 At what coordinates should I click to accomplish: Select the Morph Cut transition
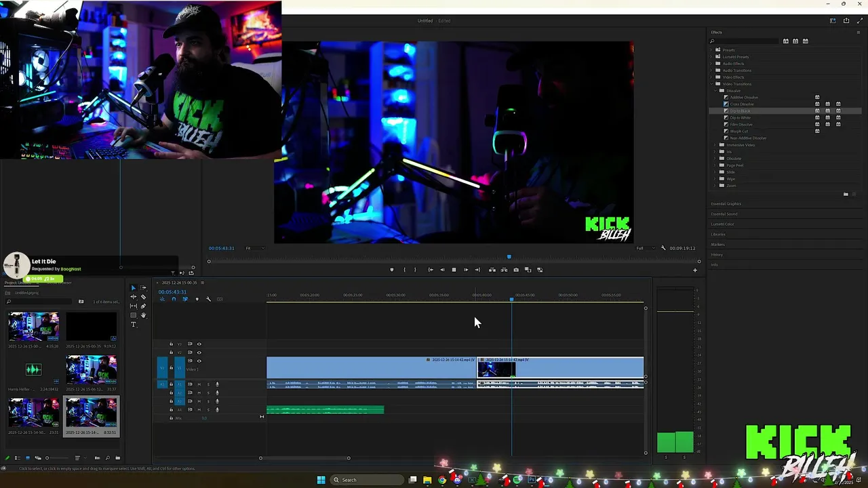739,131
